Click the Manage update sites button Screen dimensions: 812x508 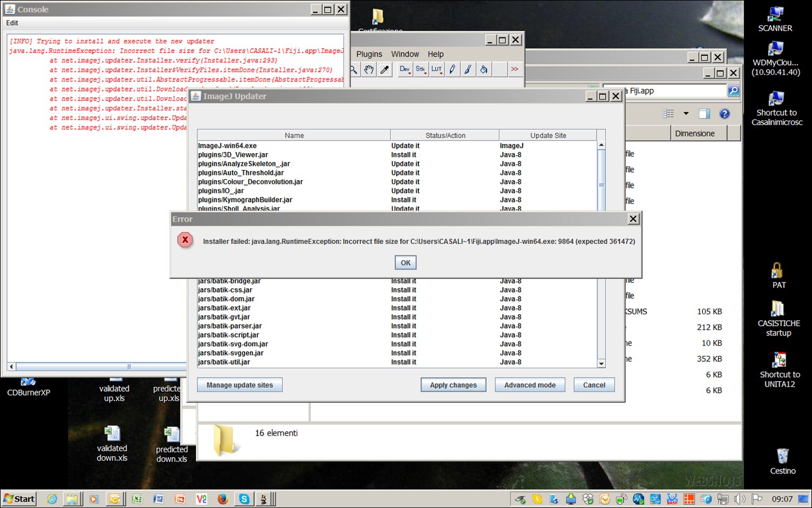point(239,385)
